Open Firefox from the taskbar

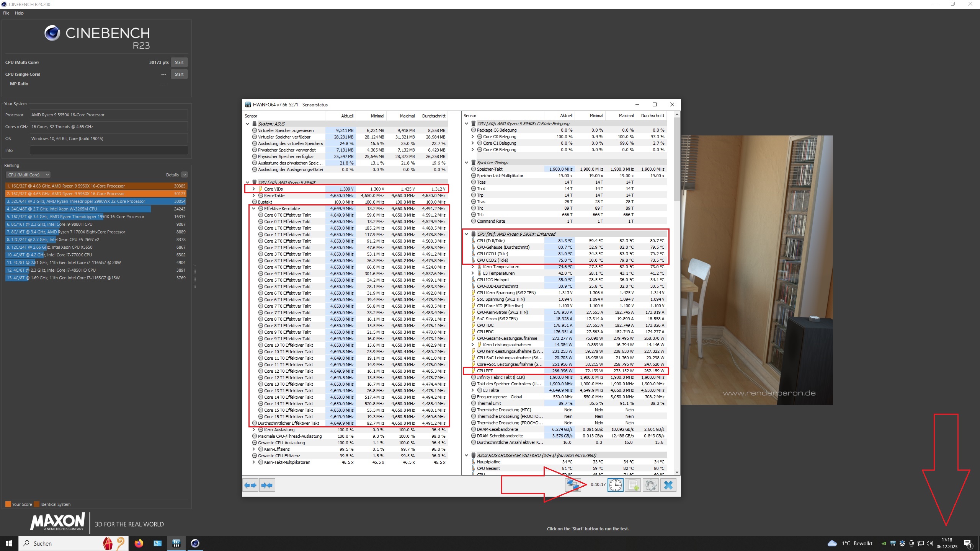(139, 543)
